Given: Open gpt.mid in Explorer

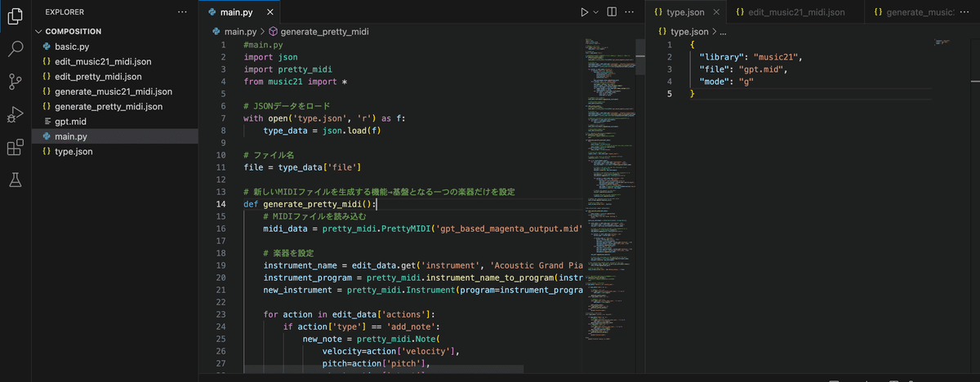Looking at the screenshot, I should click(115, 121).
